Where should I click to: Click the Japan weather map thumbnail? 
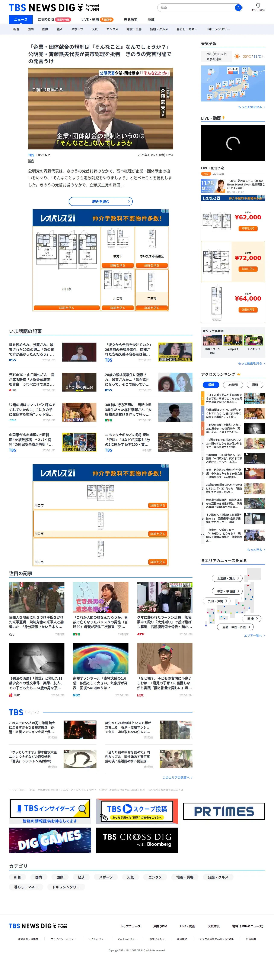pyautogui.click(x=233, y=83)
